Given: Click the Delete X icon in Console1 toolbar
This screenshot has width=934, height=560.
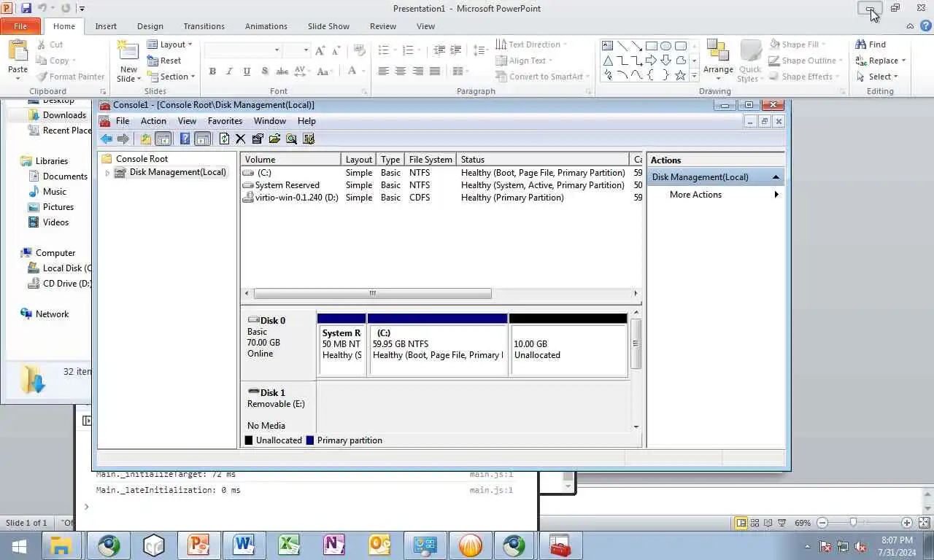Looking at the screenshot, I should pos(240,139).
